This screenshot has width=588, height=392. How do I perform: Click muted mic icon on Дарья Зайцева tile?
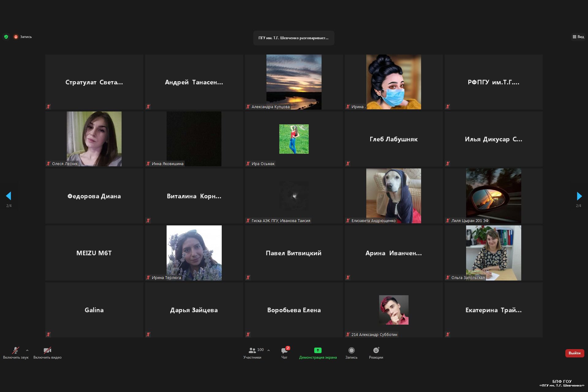tap(148, 334)
